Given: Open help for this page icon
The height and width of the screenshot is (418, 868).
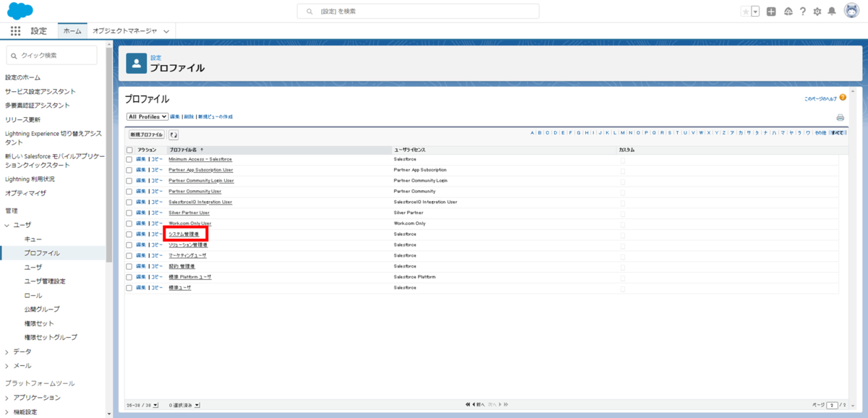Looking at the screenshot, I should (843, 97).
